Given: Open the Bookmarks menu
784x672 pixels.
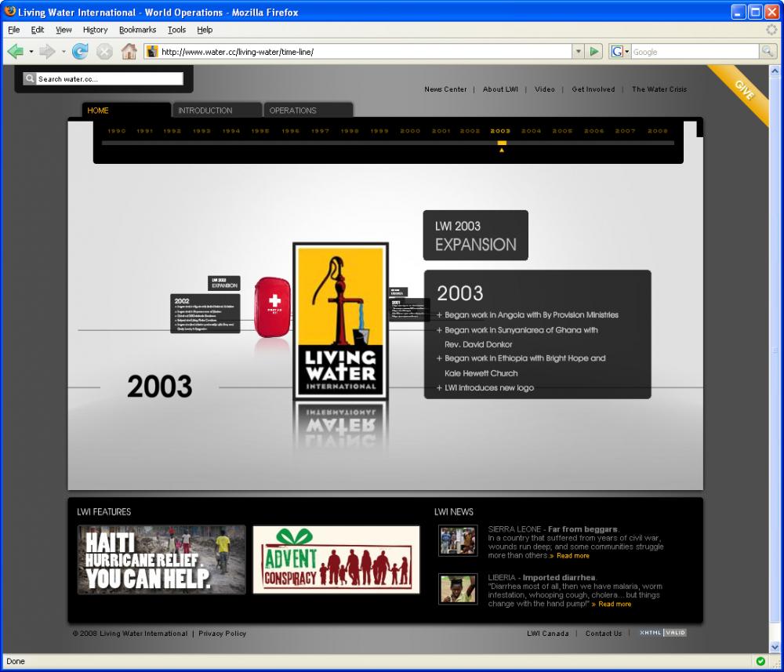Looking at the screenshot, I should pyautogui.click(x=137, y=30).
